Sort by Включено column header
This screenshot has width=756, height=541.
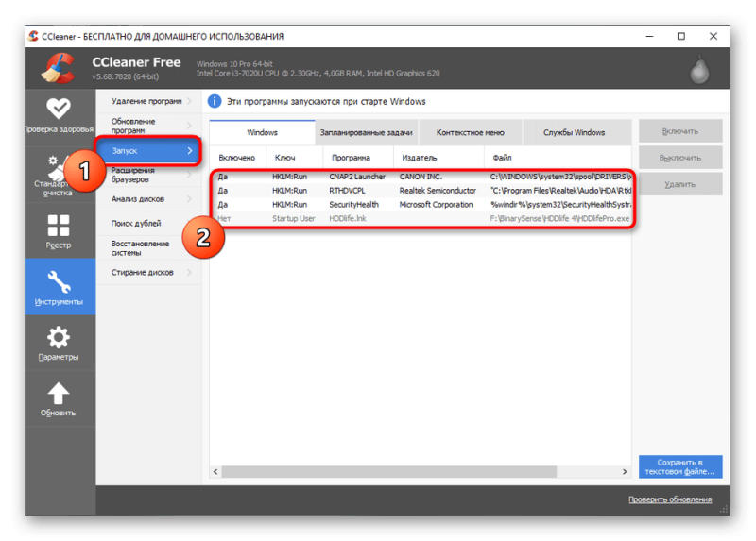pos(237,158)
